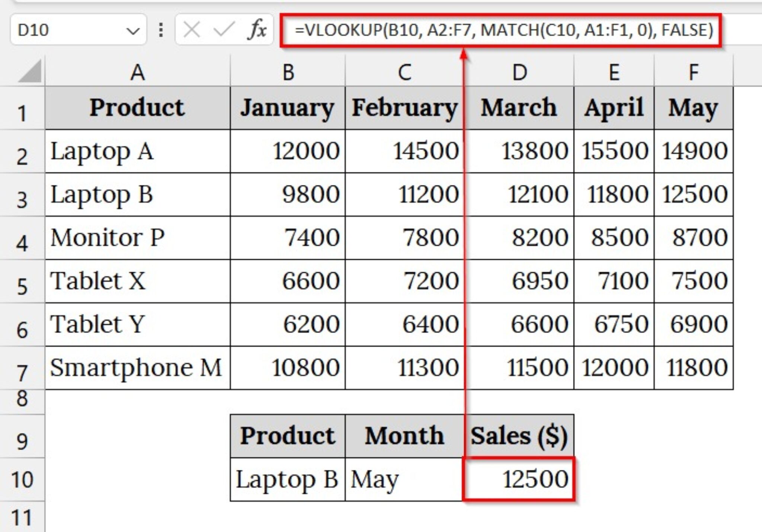762x532 pixels.
Task: Click the Insert Function fx icon
Action: click(257, 29)
